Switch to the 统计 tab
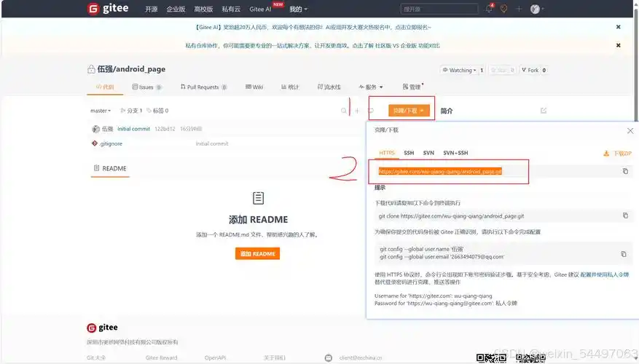639x364 pixels. tap(290, 87)
